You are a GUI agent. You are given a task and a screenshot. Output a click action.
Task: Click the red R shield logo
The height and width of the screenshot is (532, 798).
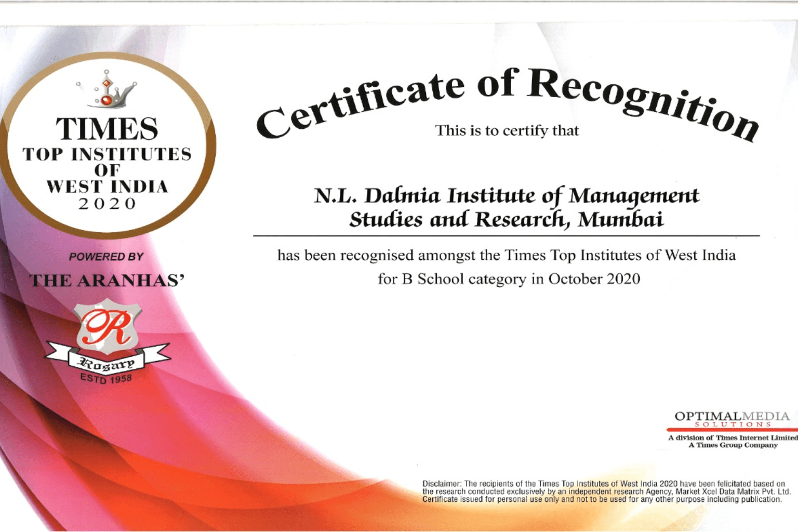(x=108, y=327)
